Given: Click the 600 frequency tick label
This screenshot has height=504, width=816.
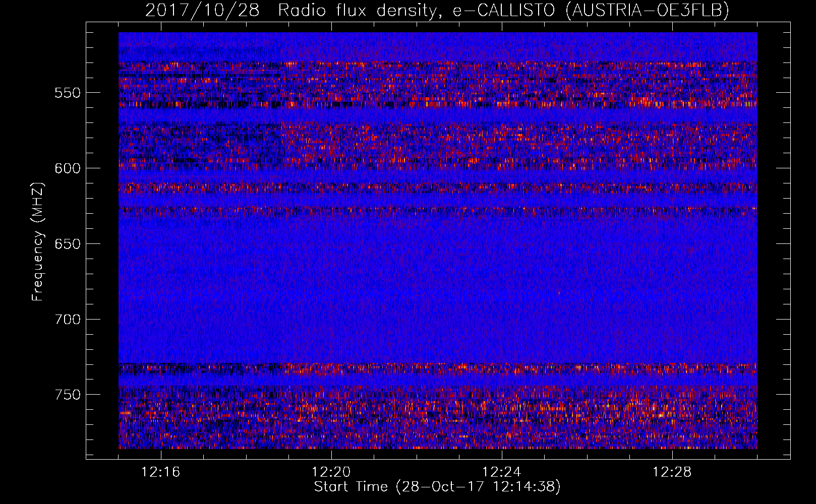Looking at the screenshot, I should point(68,168).
